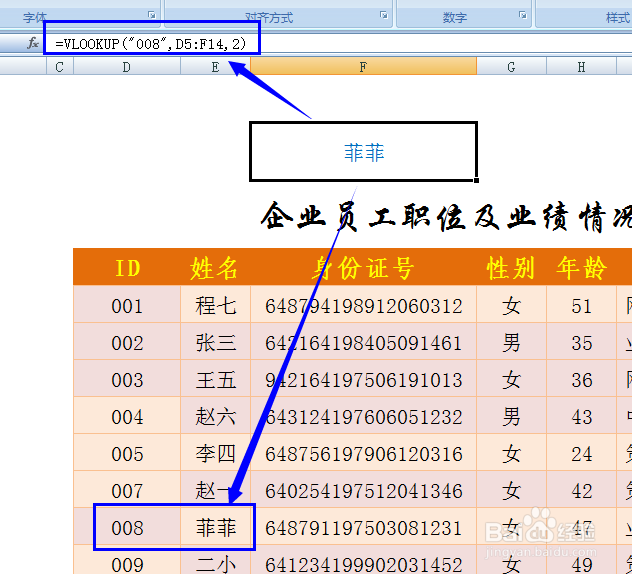Image resolution: width=632 pixels, height=574 pixels.
Task: Select ID number 641234199902031452
Action: (x=363, y=560)
